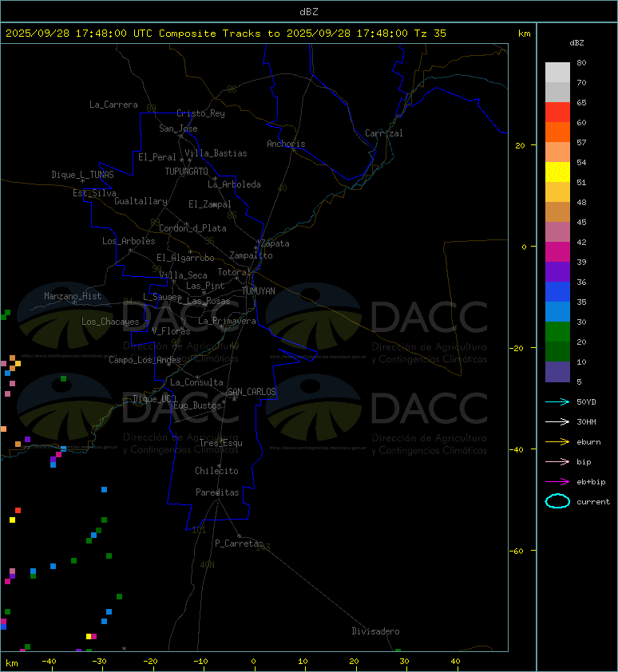Screen dimensions: 618x672
Task: Click the magenta eb+bip arrow icon
Action: (x=557, y=482)
